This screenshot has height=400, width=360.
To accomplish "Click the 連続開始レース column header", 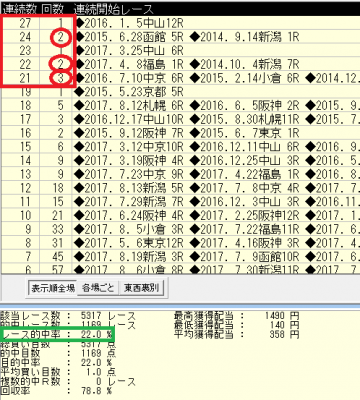I will point(113,9).
